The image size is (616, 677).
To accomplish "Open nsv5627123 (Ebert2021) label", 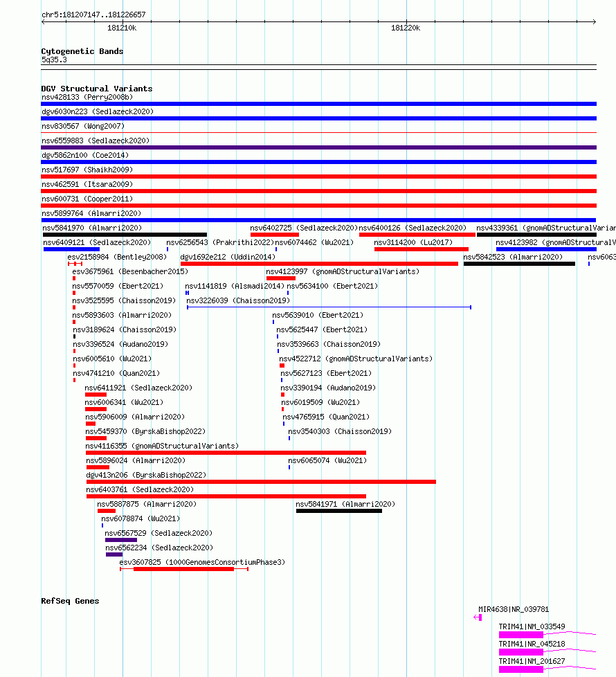I will pos(326,374).
